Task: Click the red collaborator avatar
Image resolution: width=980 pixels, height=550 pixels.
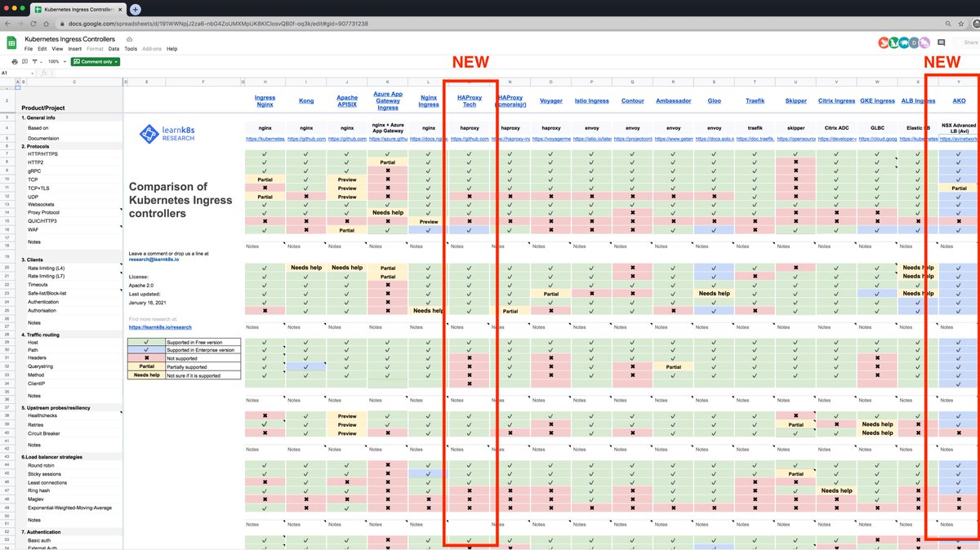Action: tap(884, 42)
